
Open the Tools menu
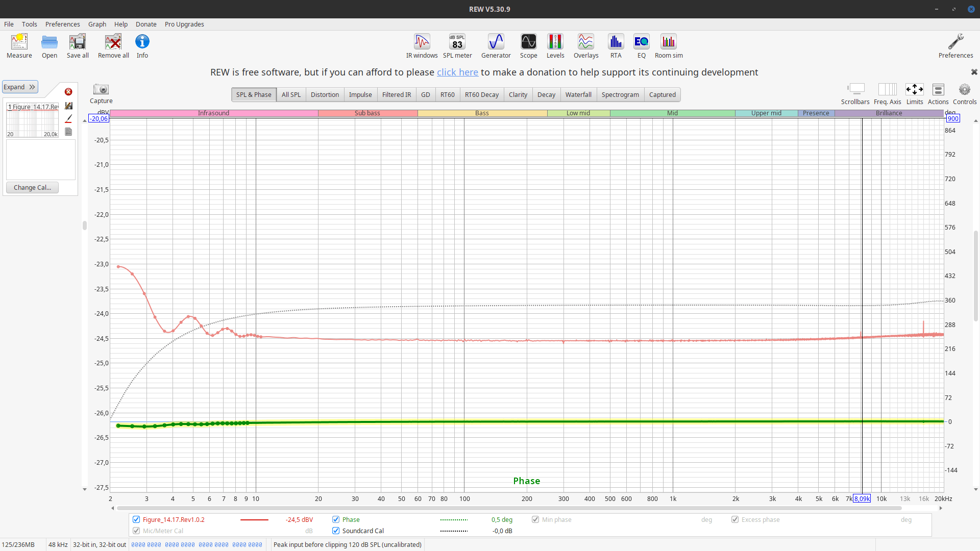(29, 24)
